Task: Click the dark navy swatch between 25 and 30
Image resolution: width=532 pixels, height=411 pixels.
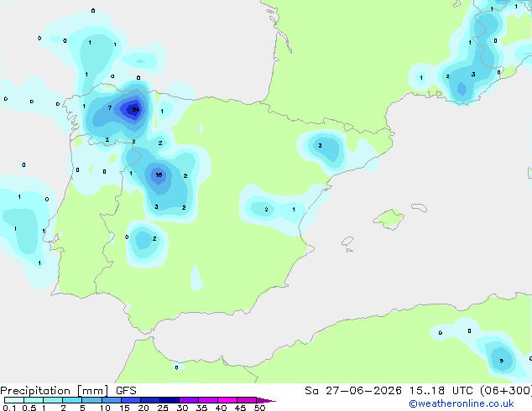Action: [170, 400]
